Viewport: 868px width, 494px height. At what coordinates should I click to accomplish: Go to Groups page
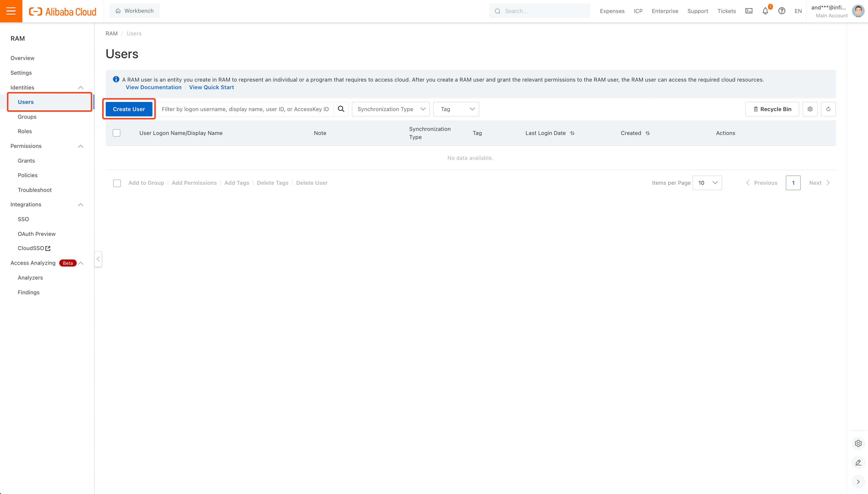pos(27,117)
